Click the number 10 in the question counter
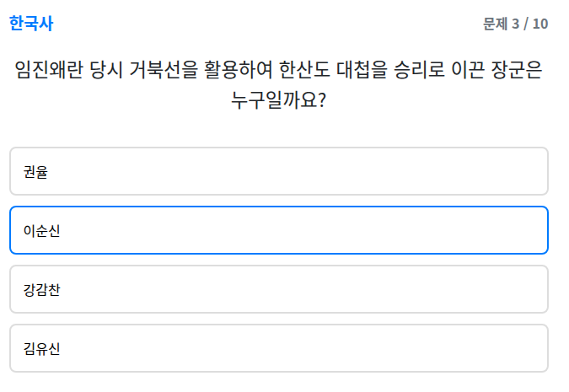Viewport: 569px width, 392px height. point(540,24)
